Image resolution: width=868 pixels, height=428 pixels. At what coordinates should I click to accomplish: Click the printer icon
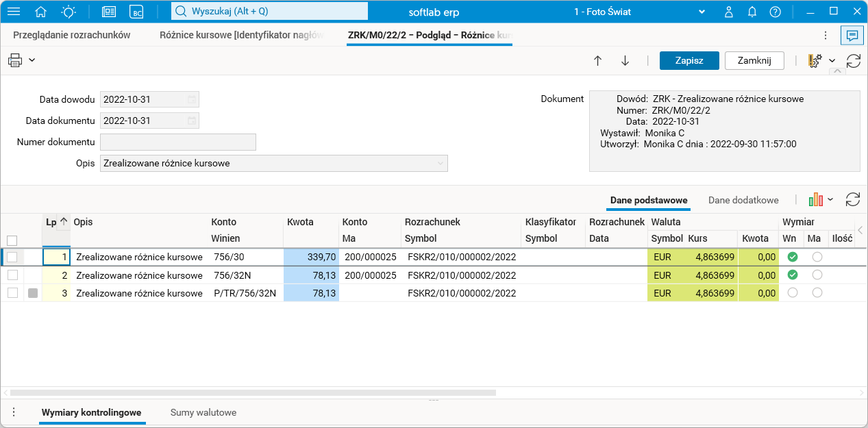15,60
